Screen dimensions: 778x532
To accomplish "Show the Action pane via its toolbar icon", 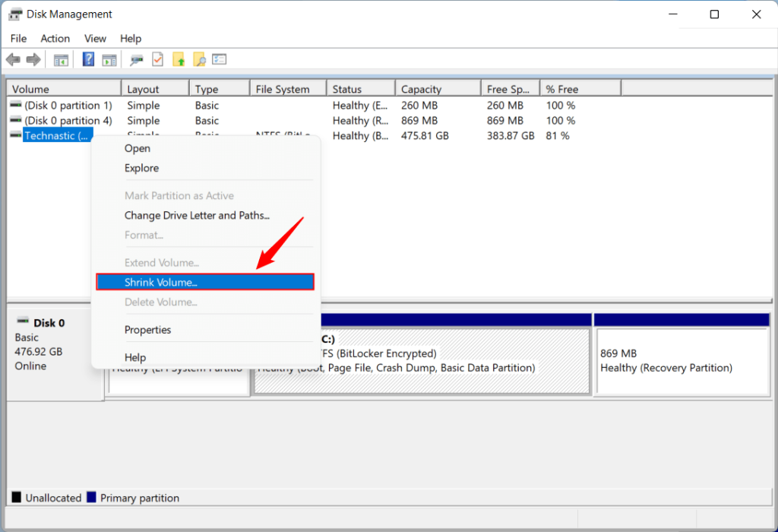I will (x=110, y=59).
